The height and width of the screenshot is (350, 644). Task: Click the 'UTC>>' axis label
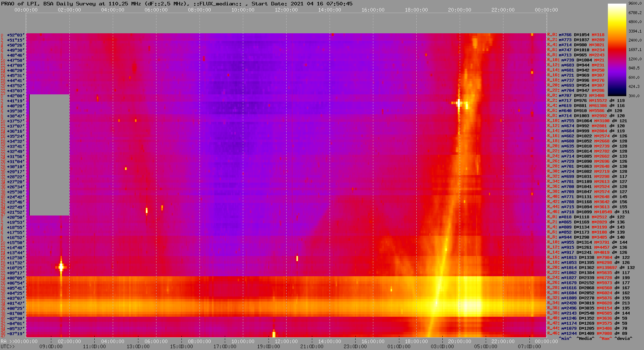coord(8,346)
